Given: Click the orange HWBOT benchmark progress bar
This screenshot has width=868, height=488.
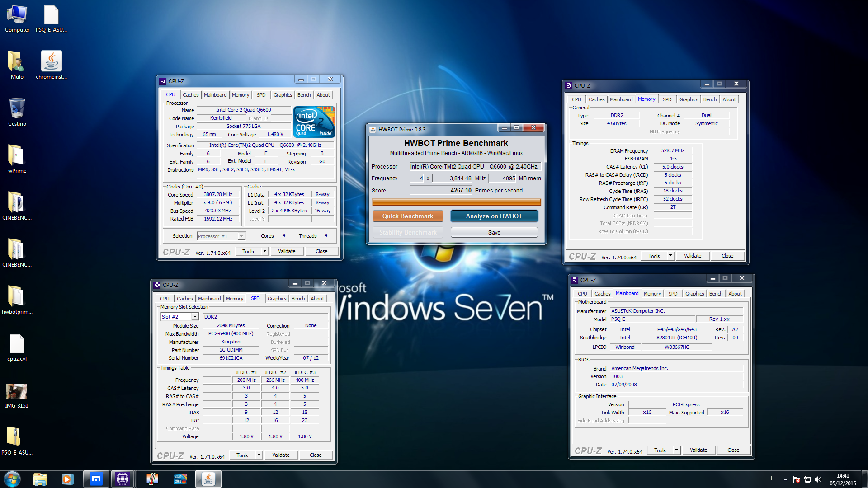Looking at the screenshot, I should tap(456, 202).
